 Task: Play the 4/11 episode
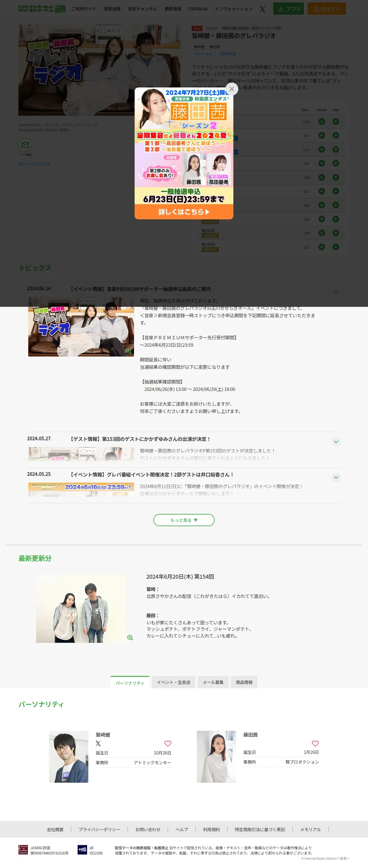coord(336,191)
